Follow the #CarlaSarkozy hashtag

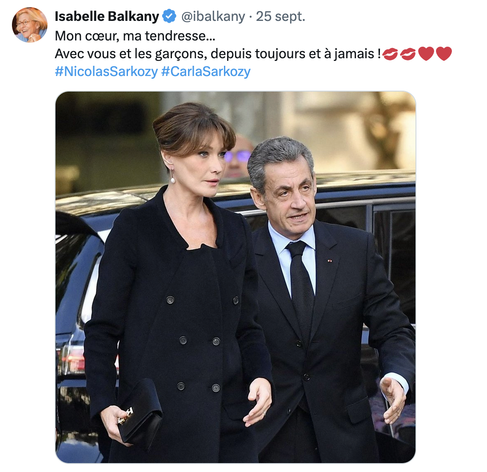tap(206, 72)
